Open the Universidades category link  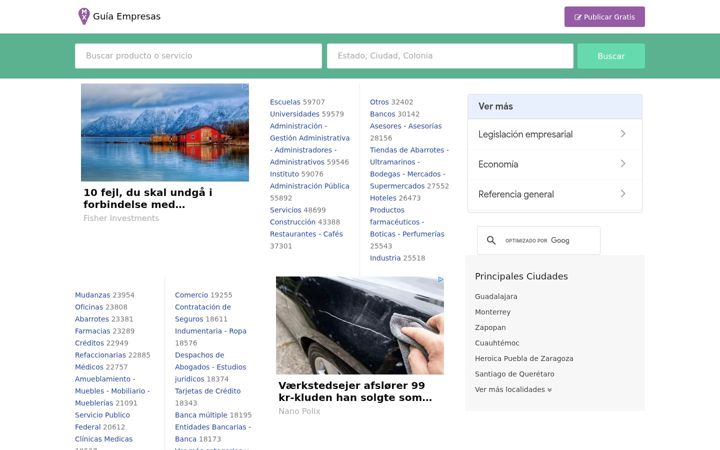294,114
